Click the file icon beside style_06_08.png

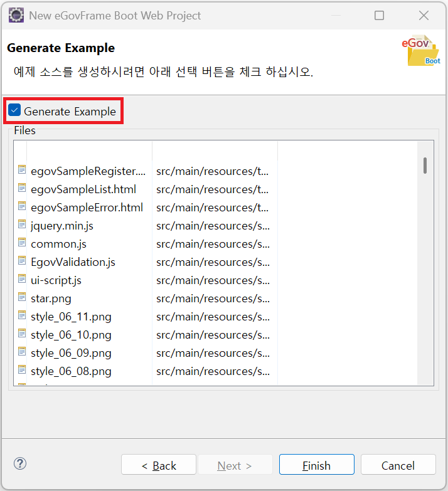(x=22, y=369)
